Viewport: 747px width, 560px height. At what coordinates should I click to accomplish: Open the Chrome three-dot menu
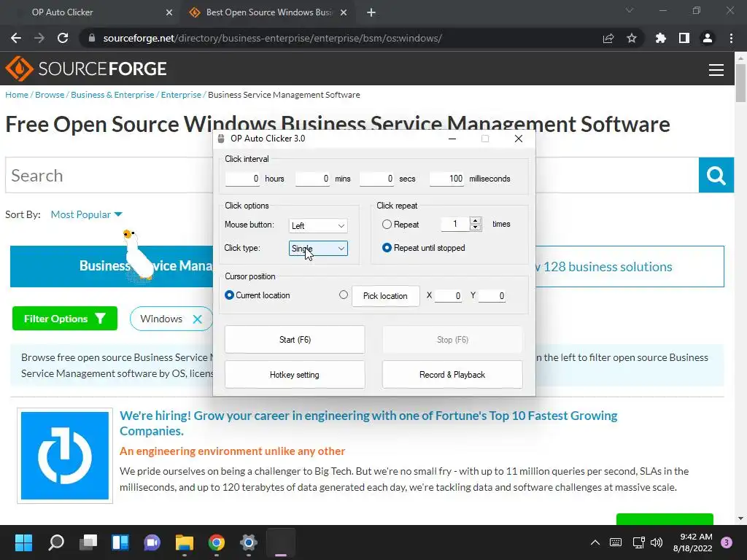[x=731, y=38]
